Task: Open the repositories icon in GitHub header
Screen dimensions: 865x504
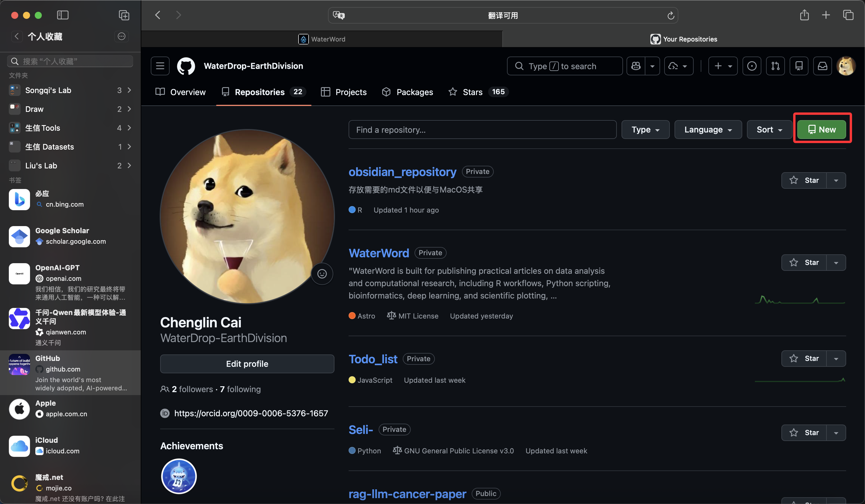Action: tap(799, 66)
